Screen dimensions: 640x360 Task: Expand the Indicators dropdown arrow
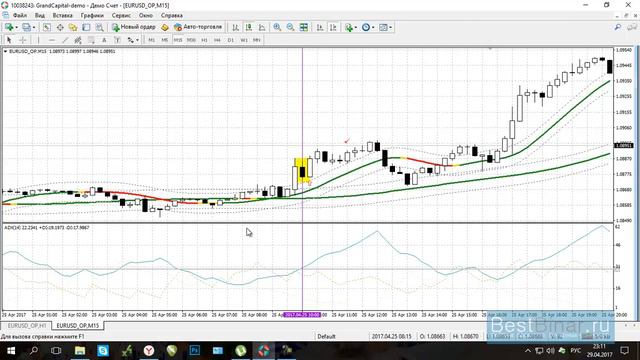[x=356, y=27]
